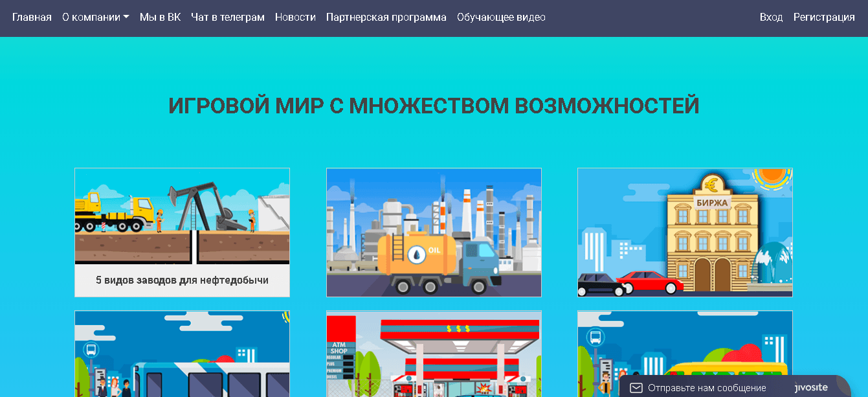
Task: Click the Игровой мир с множеством возможностей heading
Action: tap(434, 106)
